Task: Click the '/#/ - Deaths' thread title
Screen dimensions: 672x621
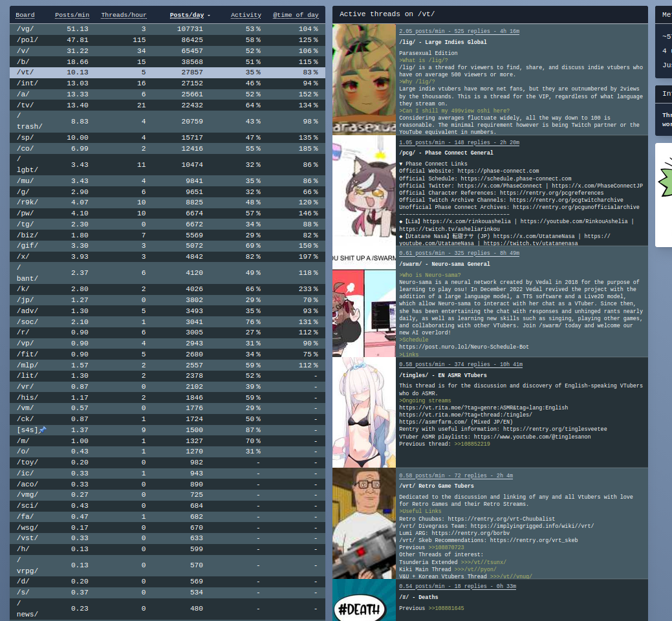Action: pyautogui.click(x=418, y=597)
